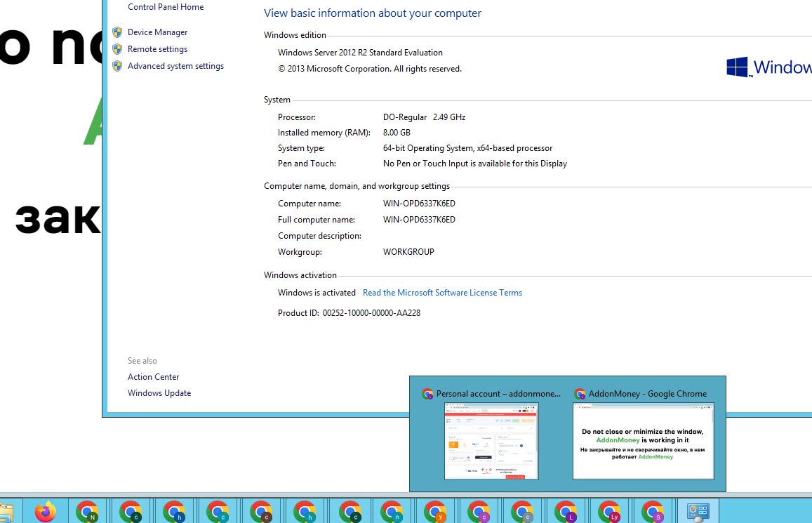The image size is (812, 523).
Task: Click the 'Personal account – addonmone...' preview title
Action: coord(498,394)
